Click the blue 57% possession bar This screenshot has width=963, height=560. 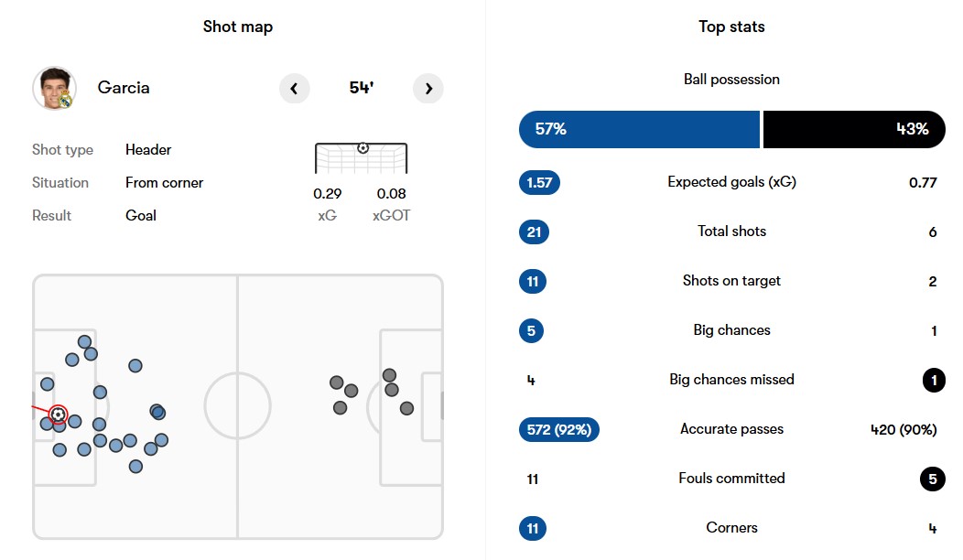tap(639, 129)
